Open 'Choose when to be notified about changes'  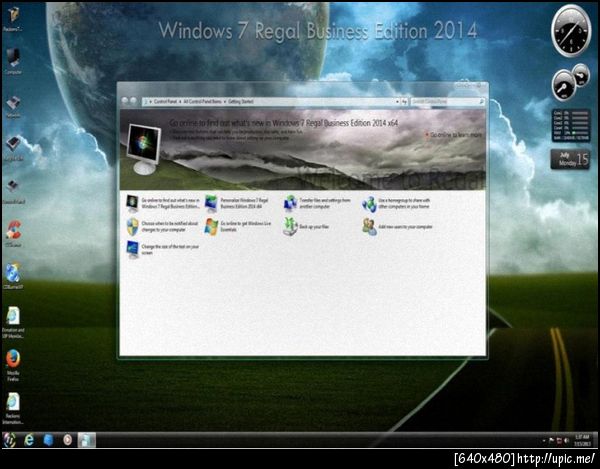pos(163,226)
